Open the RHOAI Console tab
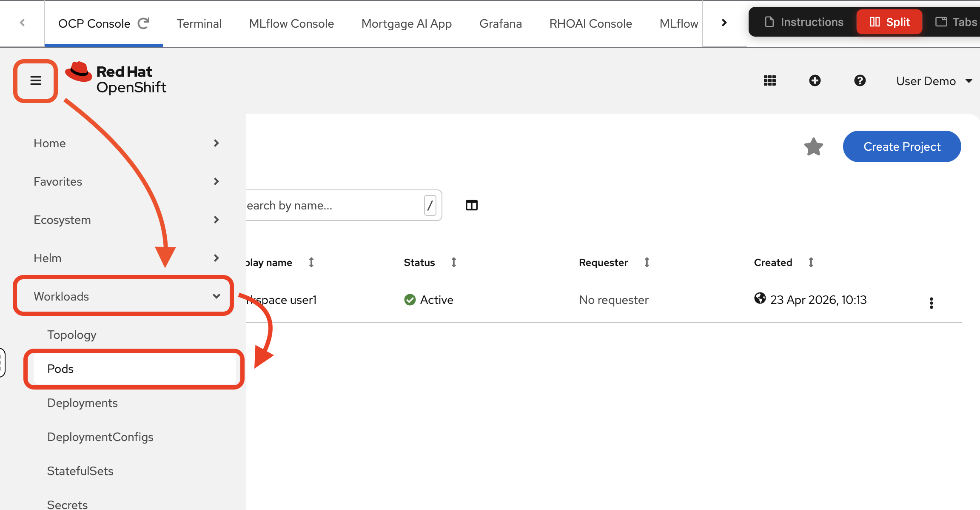980x510 pixels. [591, 23]
